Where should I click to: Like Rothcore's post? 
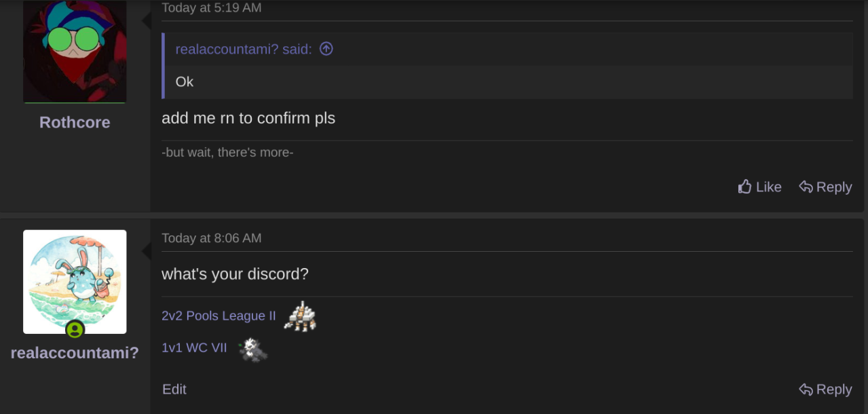(759, 187)
